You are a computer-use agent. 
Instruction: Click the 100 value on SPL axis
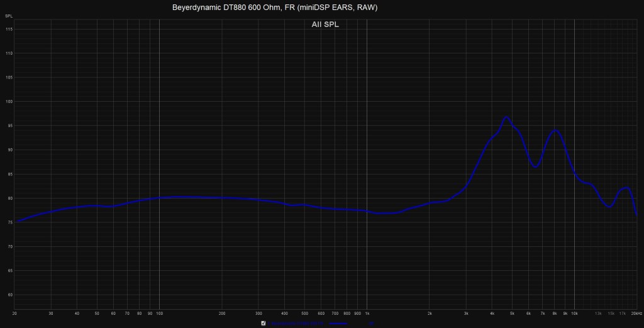pyautogui.click(x=9, y=102)
